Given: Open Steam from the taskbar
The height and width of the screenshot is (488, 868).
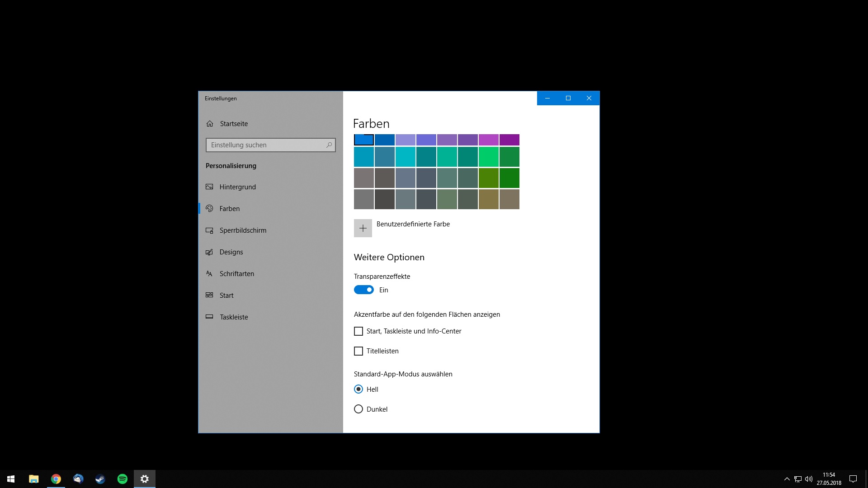Looking at the screenshot, I should (100, 479).
